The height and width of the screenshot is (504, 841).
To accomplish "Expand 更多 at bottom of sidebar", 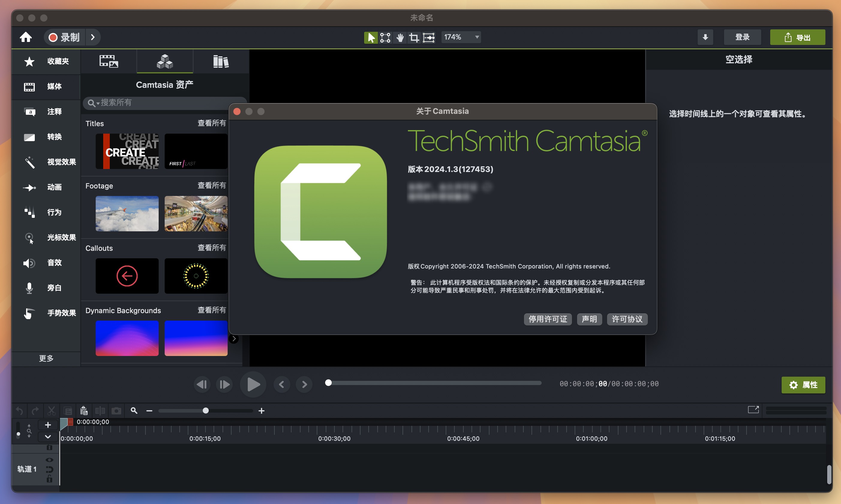I will [x=46, y=358].
